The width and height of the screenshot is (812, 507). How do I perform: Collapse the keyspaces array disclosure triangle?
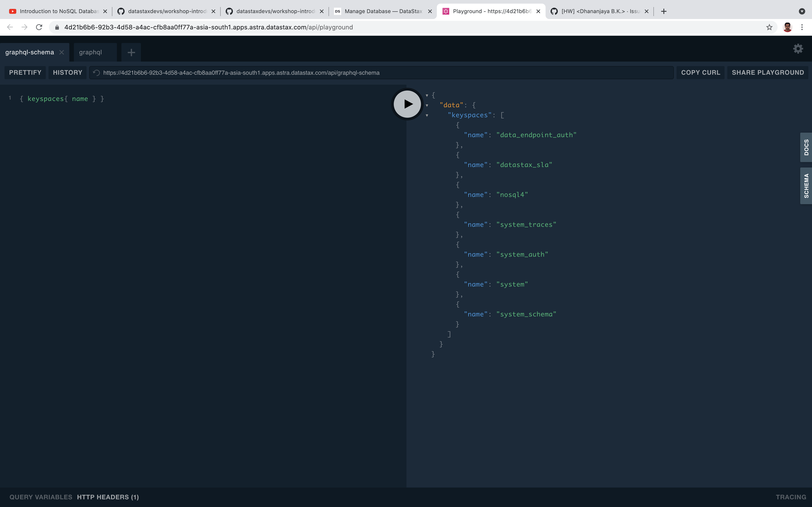point(427,115)
